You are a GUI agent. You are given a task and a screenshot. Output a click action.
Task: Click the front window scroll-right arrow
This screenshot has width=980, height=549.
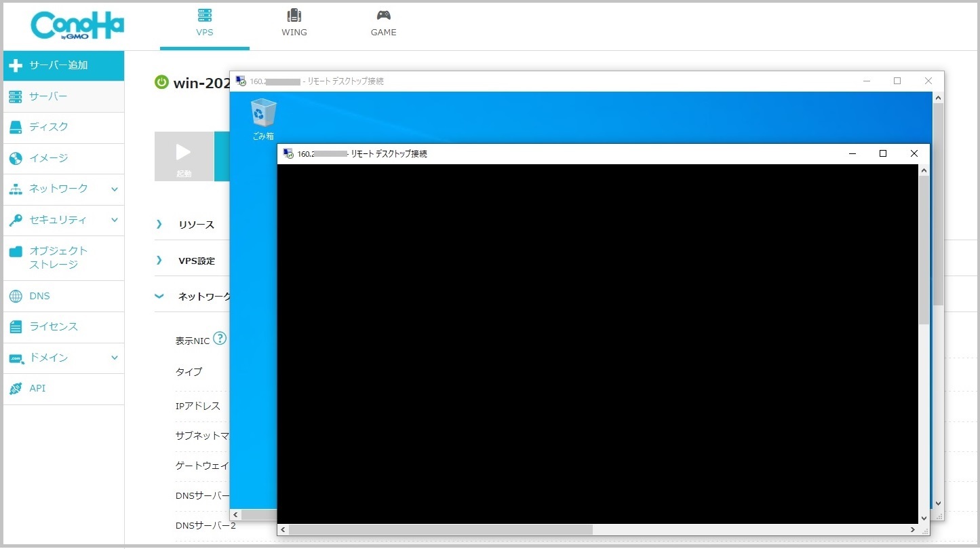click(913, 529)
